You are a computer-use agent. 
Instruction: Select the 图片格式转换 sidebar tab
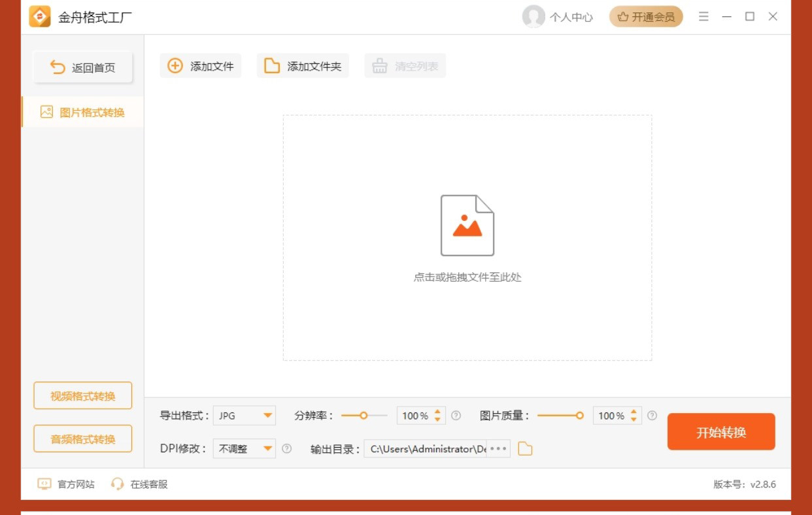pyautogui.click(x=82, y=112)
